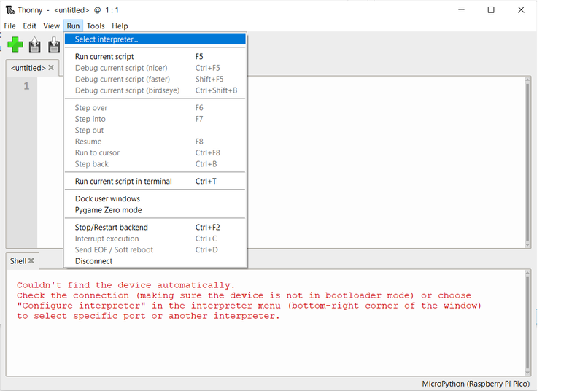Choose Disconnect from Run menu
Screen dimensions: 588x391
point(155,261)
